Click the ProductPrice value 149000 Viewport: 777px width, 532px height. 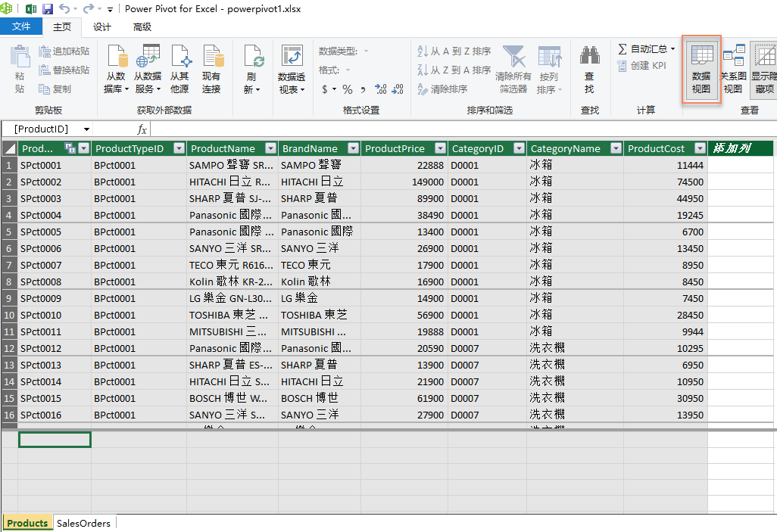click(x=404, y=182)
